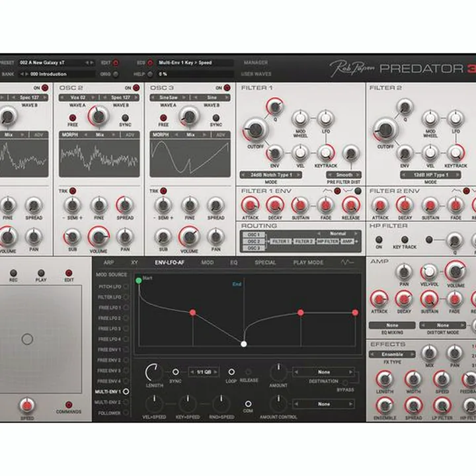This screenshot has height=476, width=476.
Task: Open the PLAY MODE tab
Action: pos(308,262)
